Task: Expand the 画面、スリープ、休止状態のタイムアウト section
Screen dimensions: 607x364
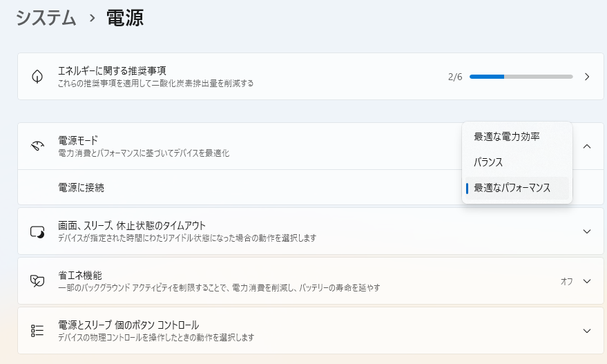Action: pos(587,231)
